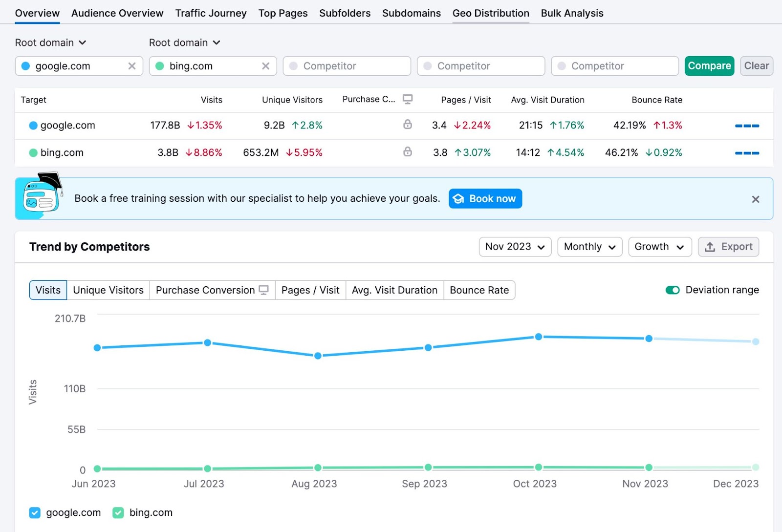Click the Book now button
This screenshot has height=532, width=782.
485,198
